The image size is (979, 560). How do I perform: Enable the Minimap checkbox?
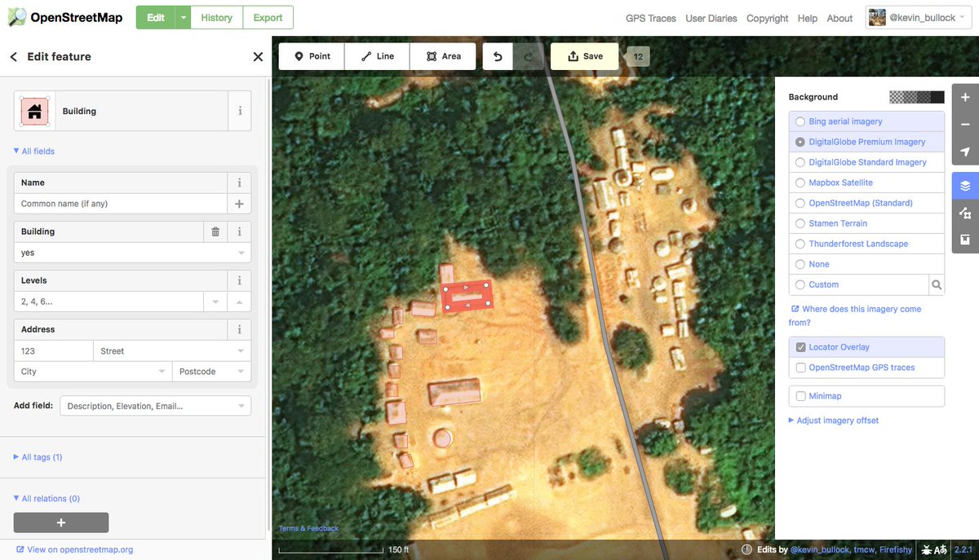(x=800, y=396)
